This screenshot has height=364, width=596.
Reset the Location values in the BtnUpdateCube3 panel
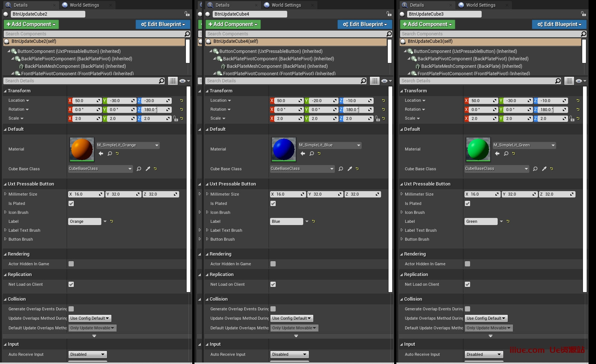point(578,101)
